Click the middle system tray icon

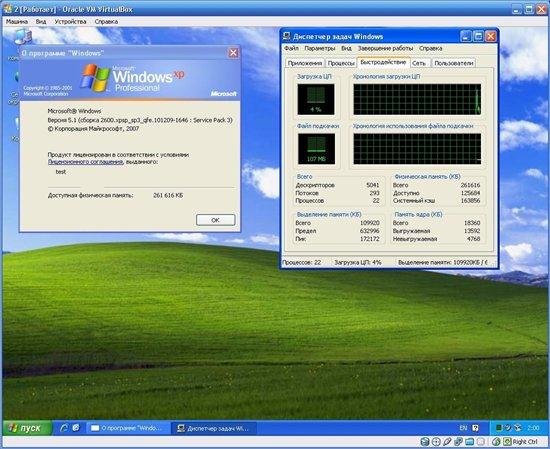click(x=508, y=428)
